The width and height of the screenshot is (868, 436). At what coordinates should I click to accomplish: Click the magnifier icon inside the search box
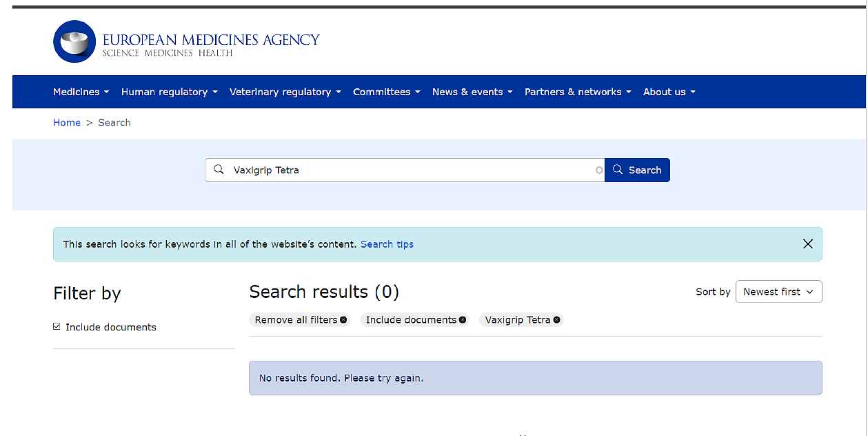click(x=219, y=170)
